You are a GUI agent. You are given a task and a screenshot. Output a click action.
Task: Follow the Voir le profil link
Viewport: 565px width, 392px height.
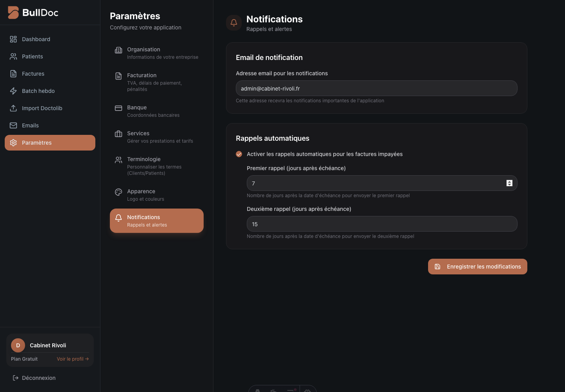click(73, 359)
